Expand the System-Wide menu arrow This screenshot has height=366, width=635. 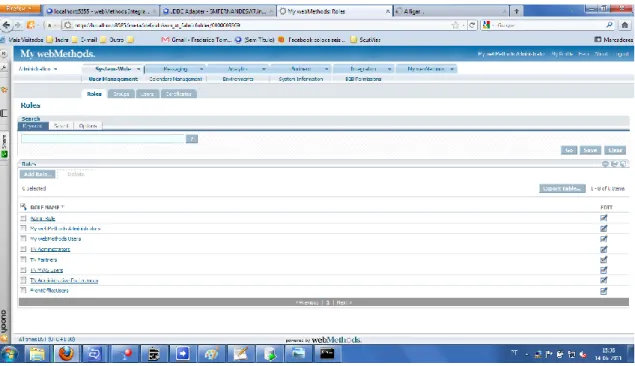(138, 69)
